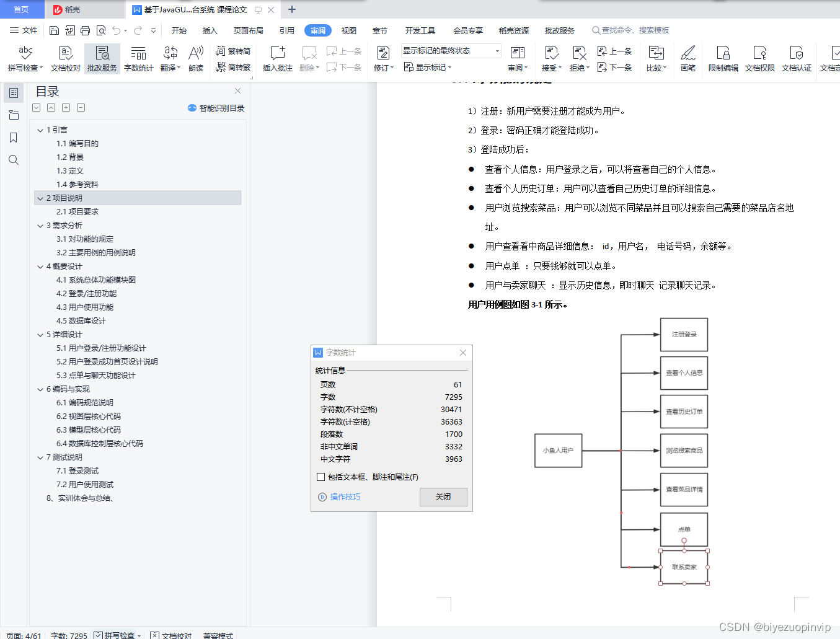
Task: Open the 批改服务 toolbar tool
Action: (x=102, y=59)
